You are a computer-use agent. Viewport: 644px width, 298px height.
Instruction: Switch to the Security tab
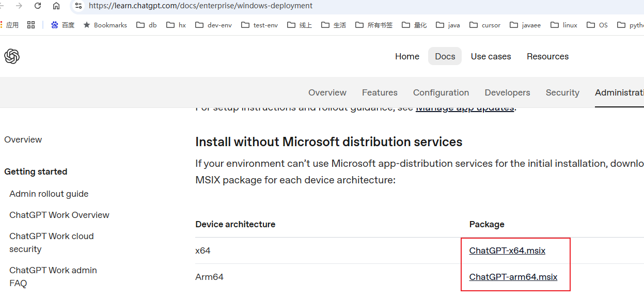point(562,92)
